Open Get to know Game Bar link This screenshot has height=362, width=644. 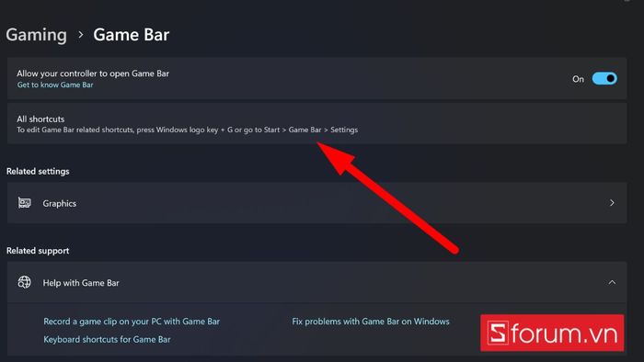(x=55, y=85)
